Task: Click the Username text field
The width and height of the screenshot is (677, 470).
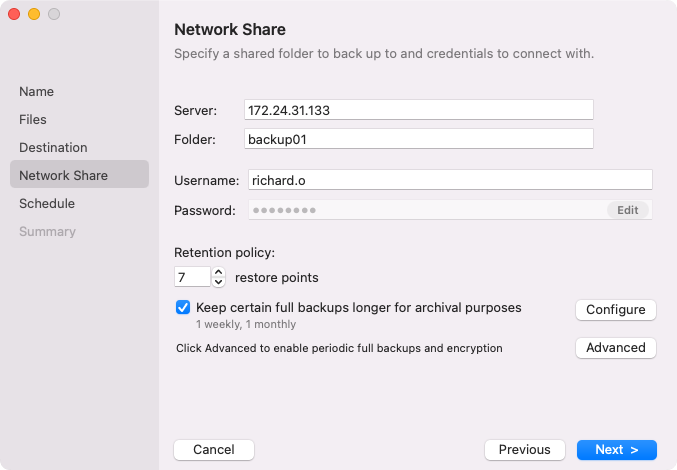Action: (450, 179)
